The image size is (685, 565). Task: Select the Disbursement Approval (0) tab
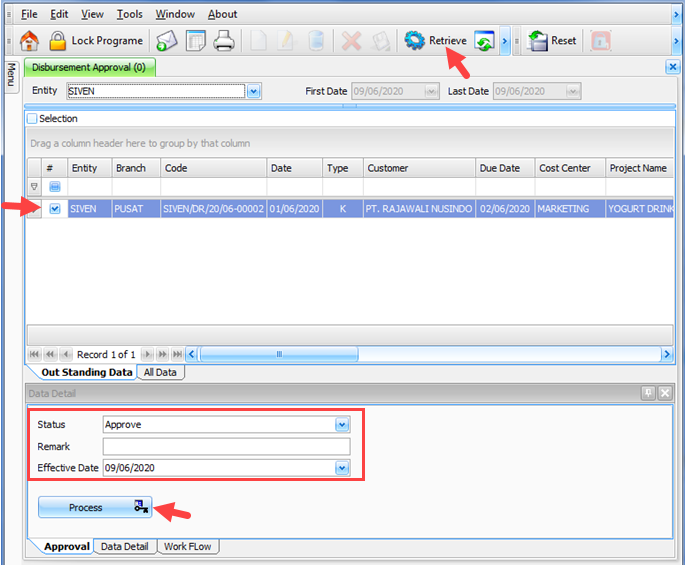point(89,67)
